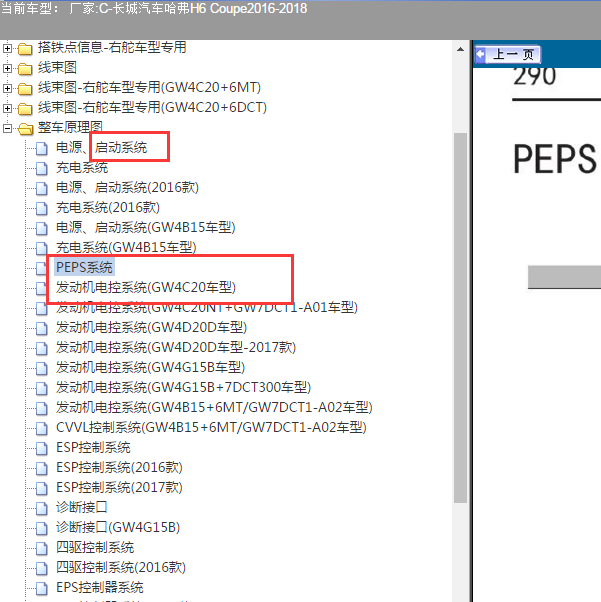Viewport: 601px width, 602px height.
Task: Open the 电源、启动系统 diagram
Action: click(101, 147)
